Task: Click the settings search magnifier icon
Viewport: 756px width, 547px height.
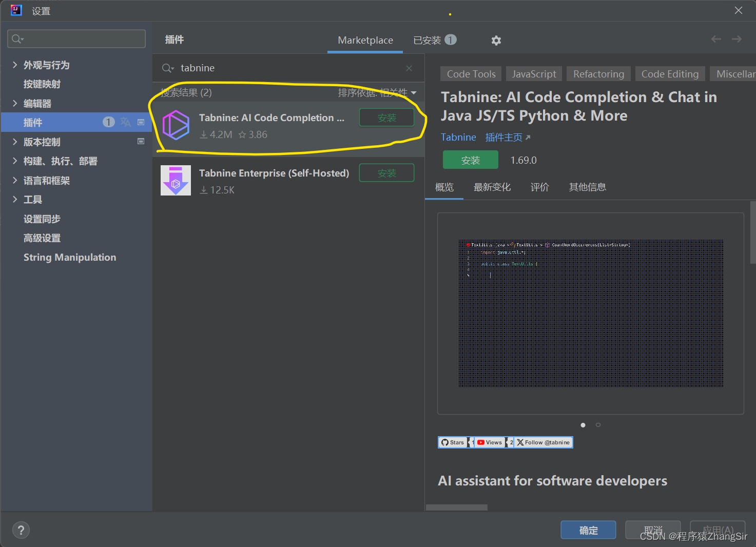Action: [x=17, y=39]
